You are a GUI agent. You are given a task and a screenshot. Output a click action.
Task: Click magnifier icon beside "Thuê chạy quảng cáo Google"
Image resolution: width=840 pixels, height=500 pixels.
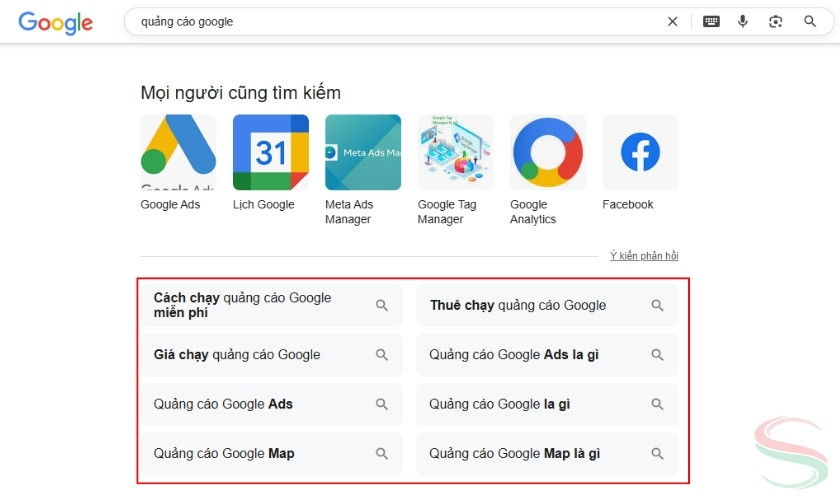[x=657, y=305]
